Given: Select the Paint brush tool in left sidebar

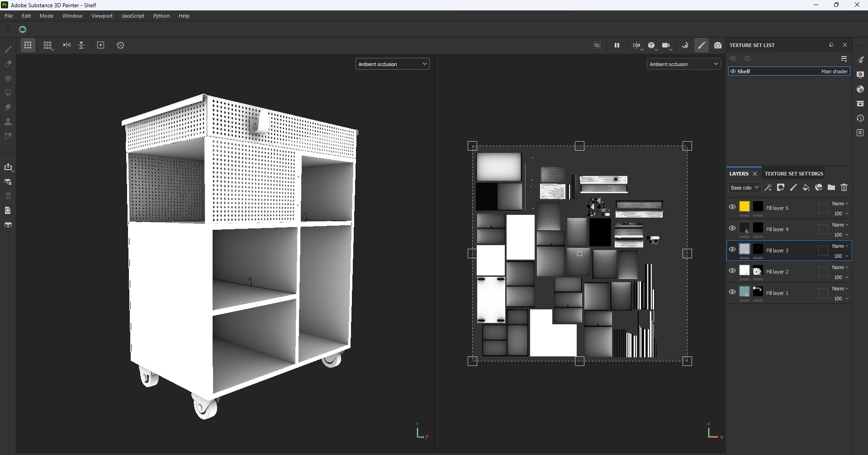Looking at the screenshot, I should pos(8,49).
